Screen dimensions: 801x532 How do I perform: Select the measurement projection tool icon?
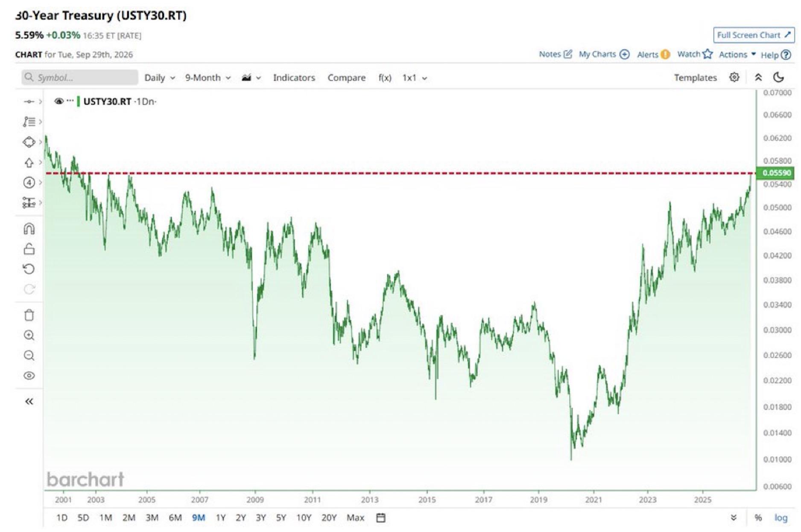pyautogui.click(x=29, y=202)
